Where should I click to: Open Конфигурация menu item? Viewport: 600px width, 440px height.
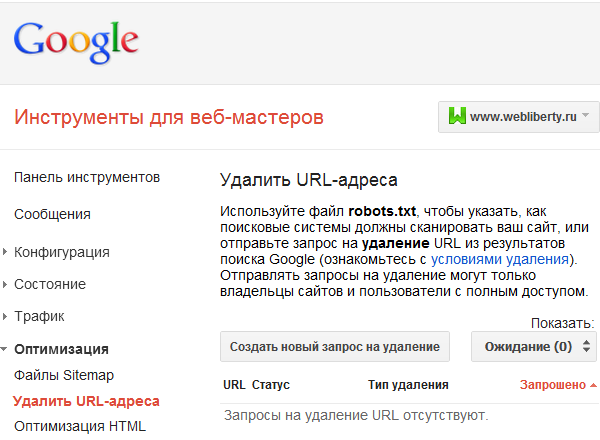coord(62,252)
